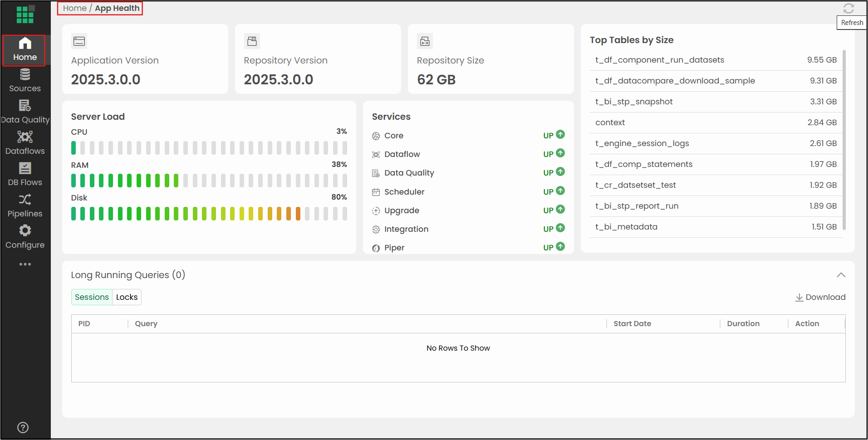Collapse the Long Running Queries panel
Viewport: 868px width, 440px height.
(x=841, y=275)
